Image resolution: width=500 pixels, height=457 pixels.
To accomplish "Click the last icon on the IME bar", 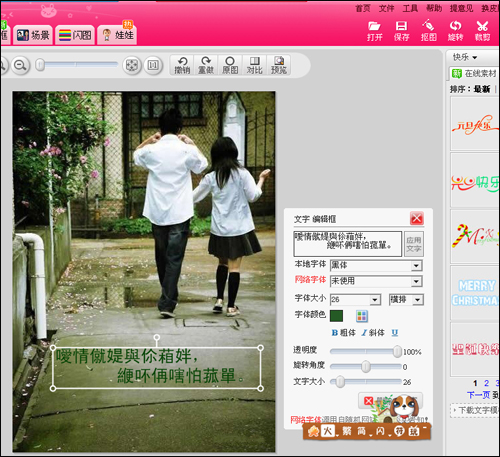I will [x=414, y=431].
